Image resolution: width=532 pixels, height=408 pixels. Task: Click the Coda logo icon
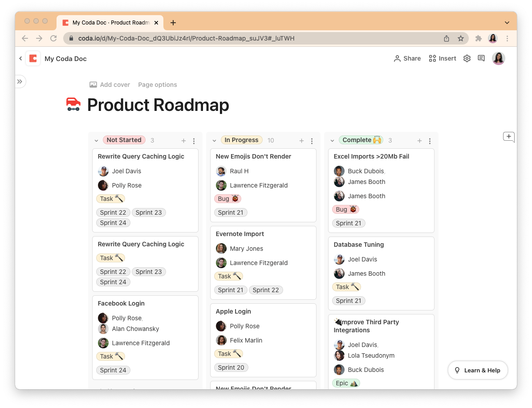33,58
